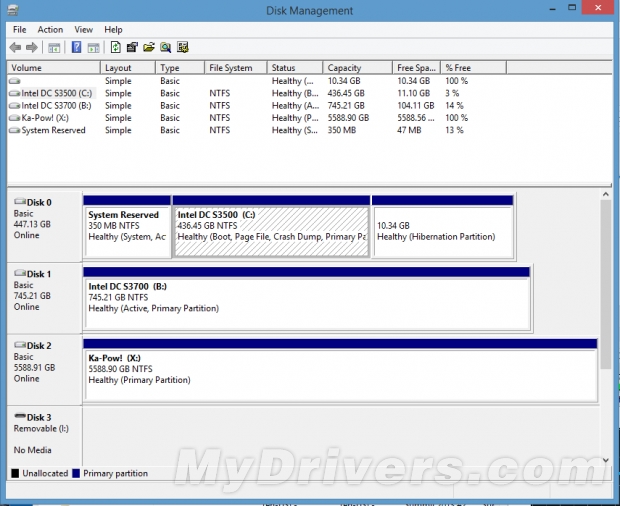The width and height of the screenshot is (620, 506).
Task: Sort by the Type column header
Action: tap(180, 68)
